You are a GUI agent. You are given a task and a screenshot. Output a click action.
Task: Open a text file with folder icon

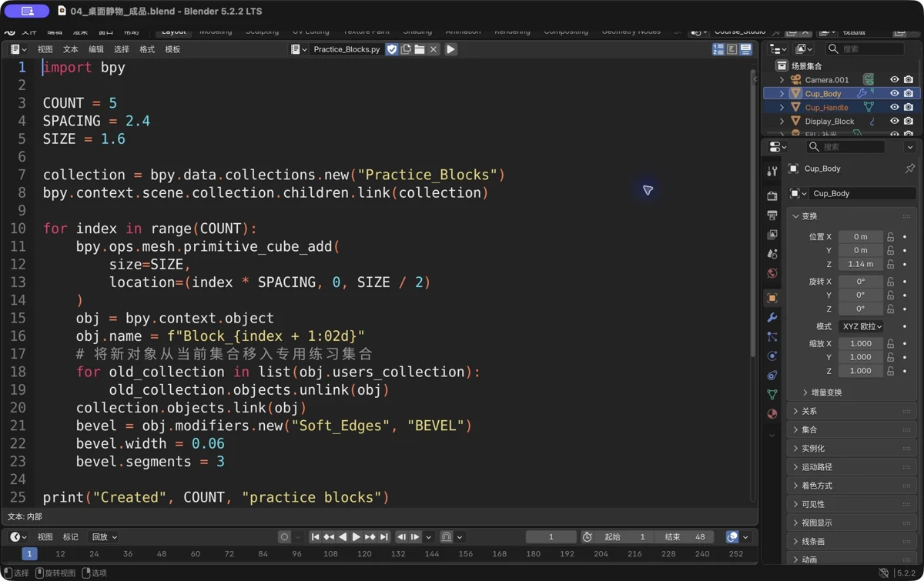pyautogui.click(x=420, y=49)
